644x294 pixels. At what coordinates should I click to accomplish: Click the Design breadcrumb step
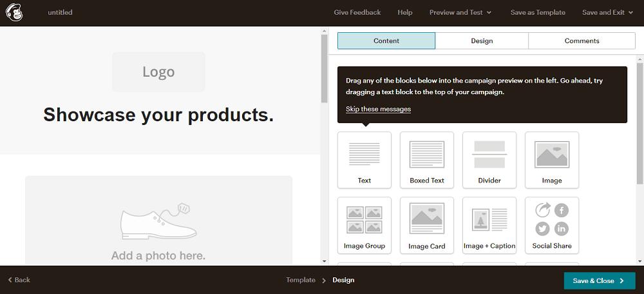(343, 280)
